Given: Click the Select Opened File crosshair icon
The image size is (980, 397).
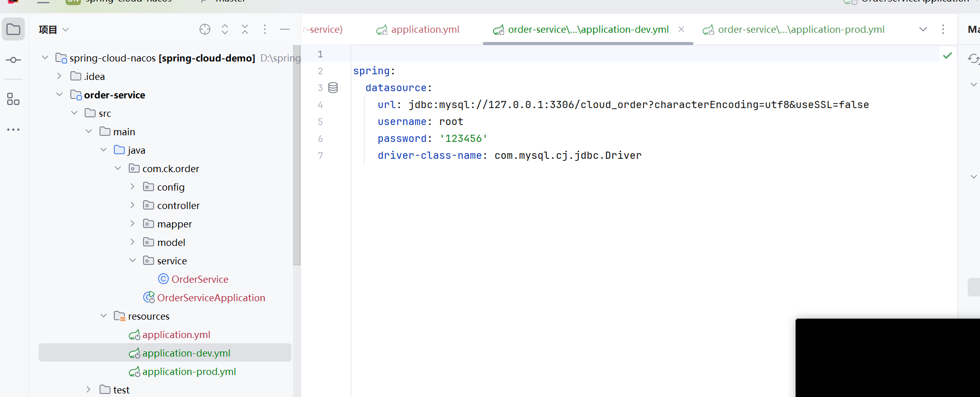Looking at the screenshot, I should click(x=205, y=29).
